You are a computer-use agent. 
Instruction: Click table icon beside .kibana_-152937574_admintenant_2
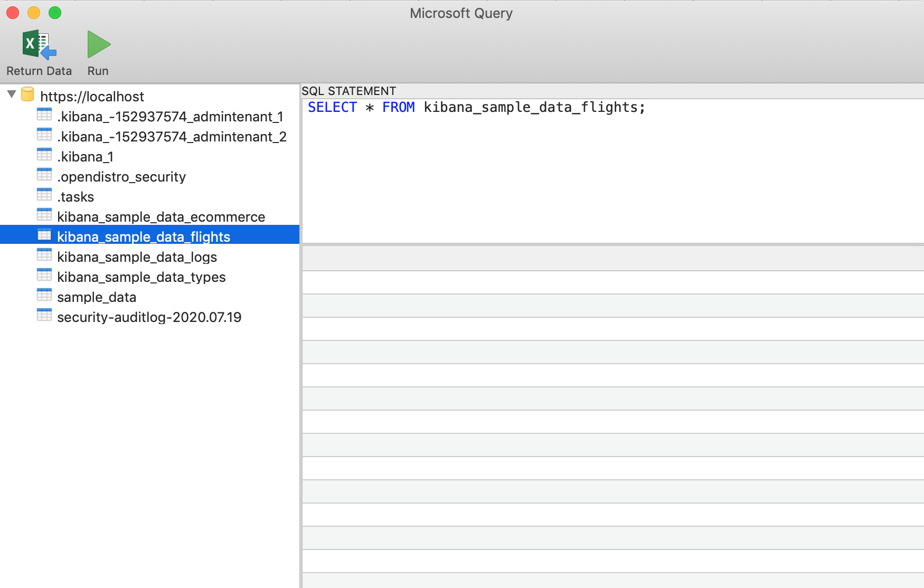tap(44, 135)
